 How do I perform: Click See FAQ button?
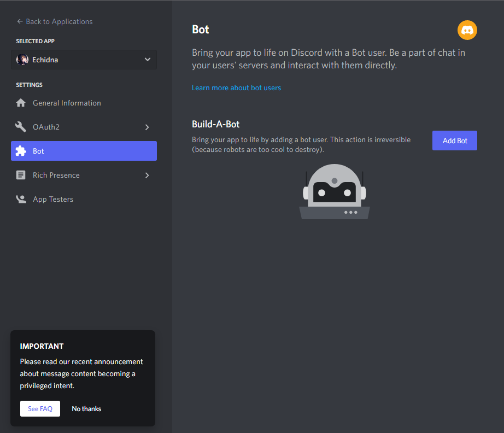coord(40,408)
